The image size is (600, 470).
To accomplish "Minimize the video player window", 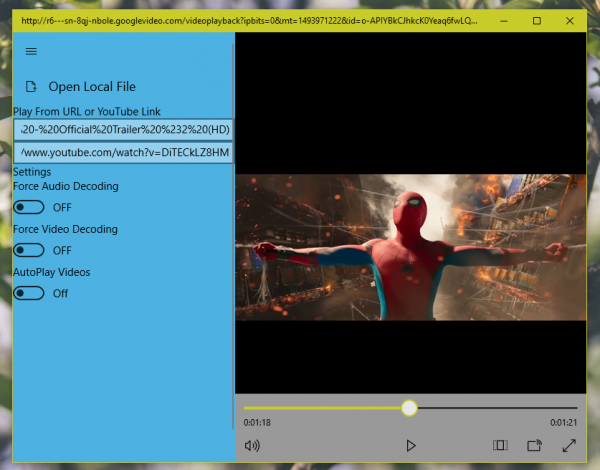I will pyautogui.click(x=504, y=21).
